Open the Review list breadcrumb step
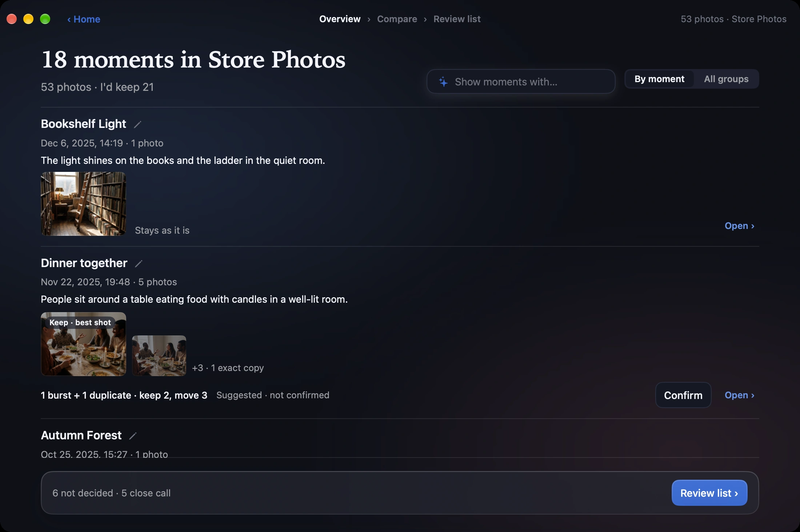 point(457,19)
